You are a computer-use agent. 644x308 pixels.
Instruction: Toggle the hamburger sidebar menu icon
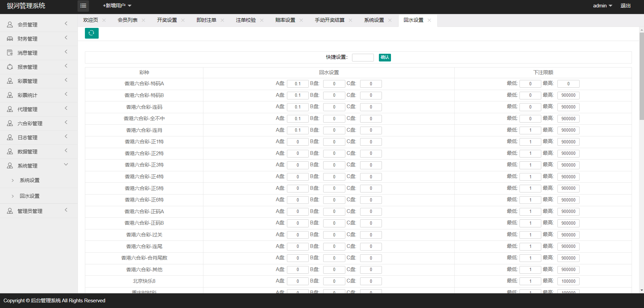click(83, 6)
